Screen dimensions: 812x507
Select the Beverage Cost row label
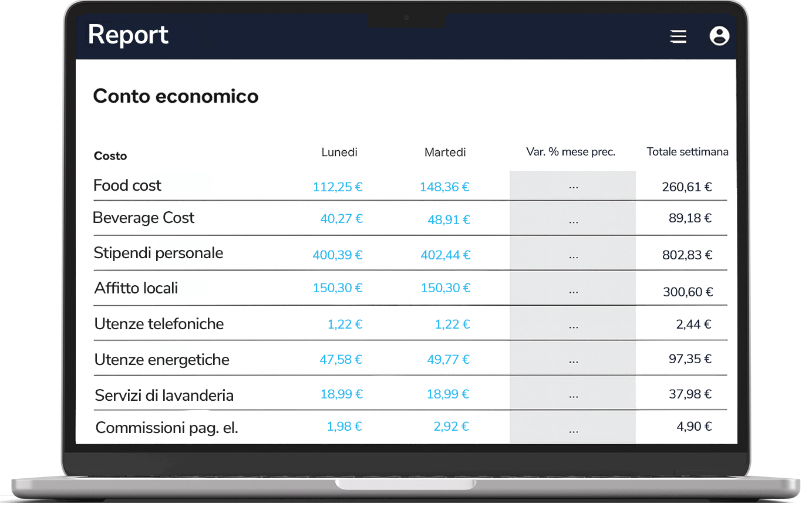tap(143, 218)
